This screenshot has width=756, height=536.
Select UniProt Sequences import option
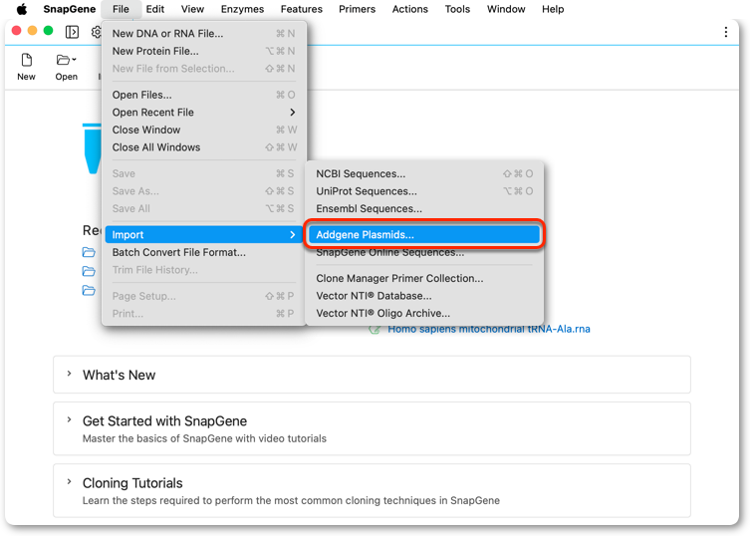pyautogui.click(x=424, y=191)
